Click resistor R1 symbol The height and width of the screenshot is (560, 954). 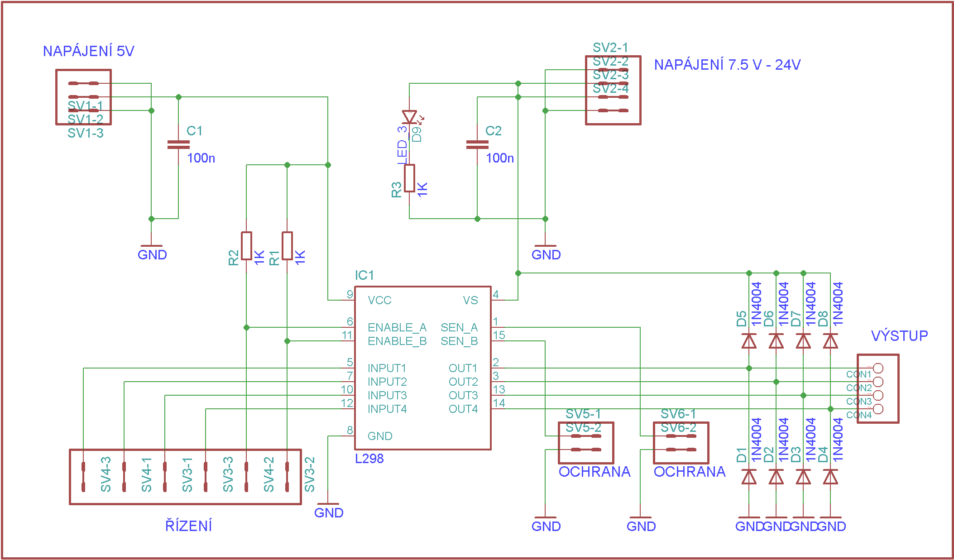click(287, 246)
